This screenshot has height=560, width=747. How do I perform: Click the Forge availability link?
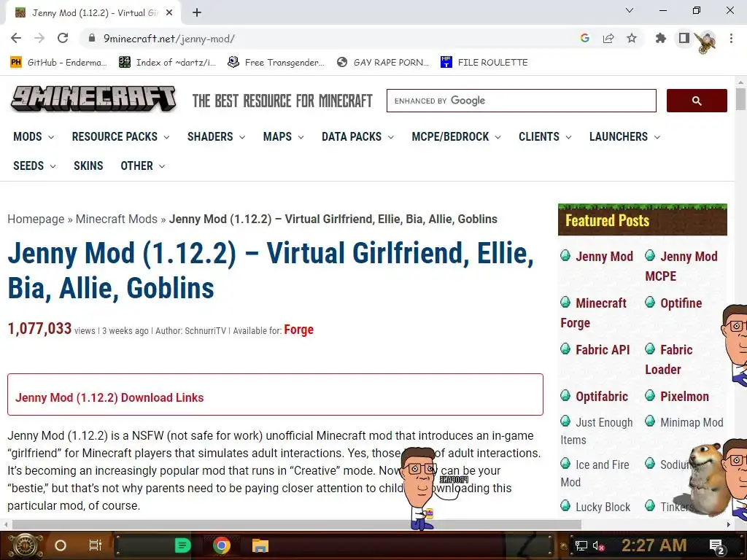point(298,330)
